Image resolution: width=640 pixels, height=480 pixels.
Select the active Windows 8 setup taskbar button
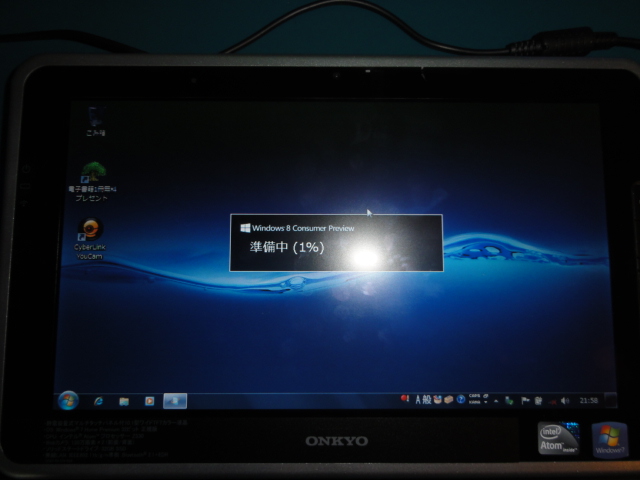coord(175,401)
